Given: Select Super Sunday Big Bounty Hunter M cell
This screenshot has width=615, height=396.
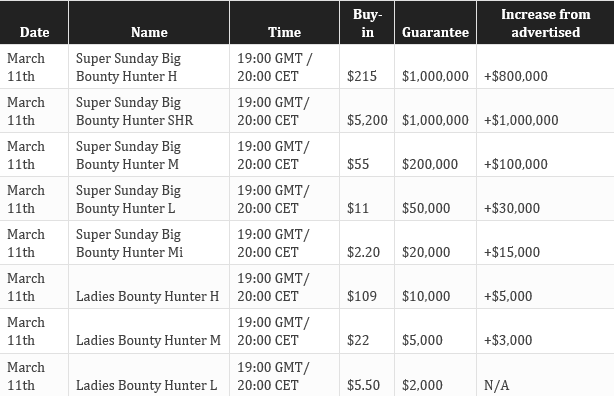Looking at the screenshot, I should click(x=149, y=154).
